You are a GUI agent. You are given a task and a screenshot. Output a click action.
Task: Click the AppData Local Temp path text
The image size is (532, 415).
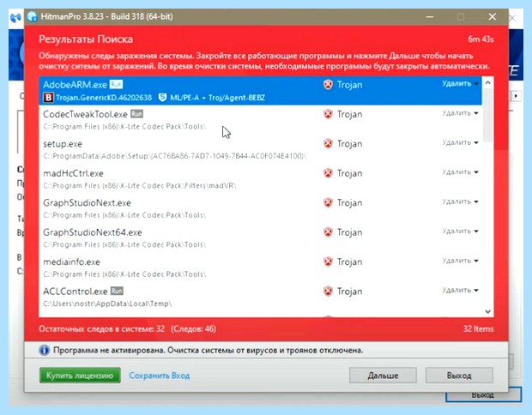107,304
